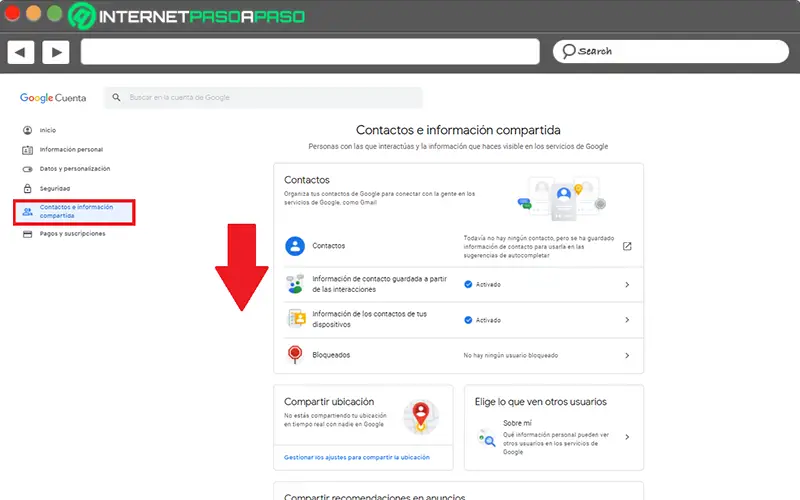Click Activado checkmark for device contacts

pyautogui.click(x=468, y=320)
